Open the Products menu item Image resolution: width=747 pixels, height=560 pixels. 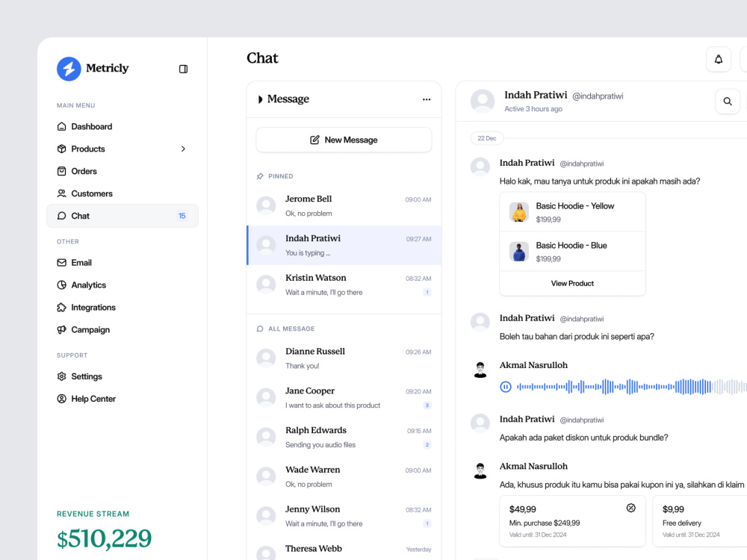click(123, 149)
